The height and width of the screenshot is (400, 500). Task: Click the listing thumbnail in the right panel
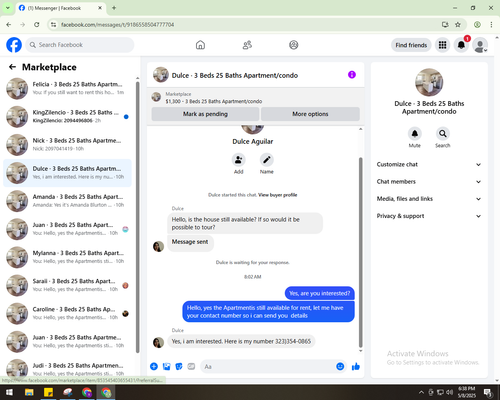pos(429,82)
